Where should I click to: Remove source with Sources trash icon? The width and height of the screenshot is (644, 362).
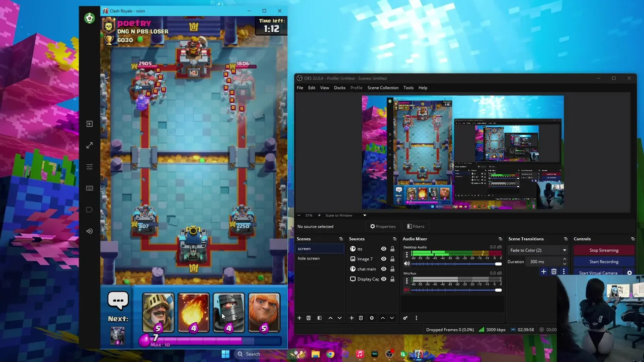[x=361, y=318]
